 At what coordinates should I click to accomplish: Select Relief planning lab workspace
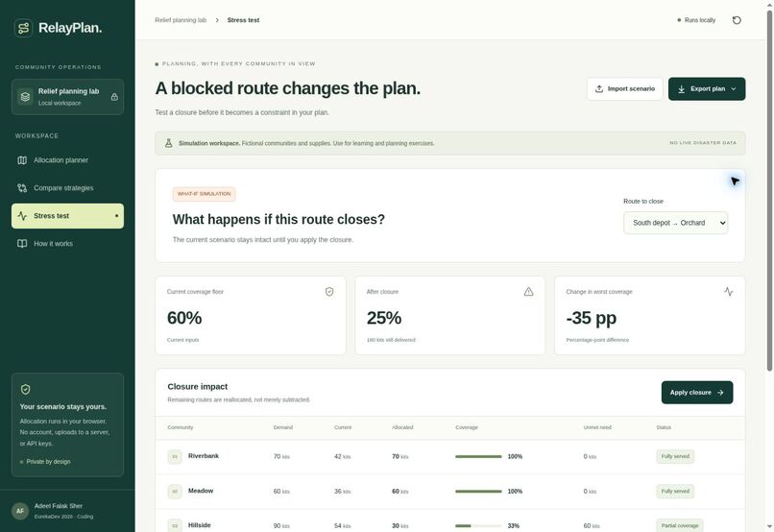coord(67,97)
